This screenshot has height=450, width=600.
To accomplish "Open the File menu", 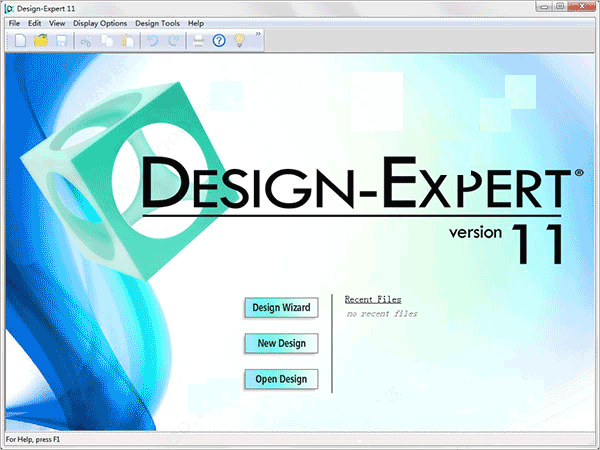I will (14, 23).
